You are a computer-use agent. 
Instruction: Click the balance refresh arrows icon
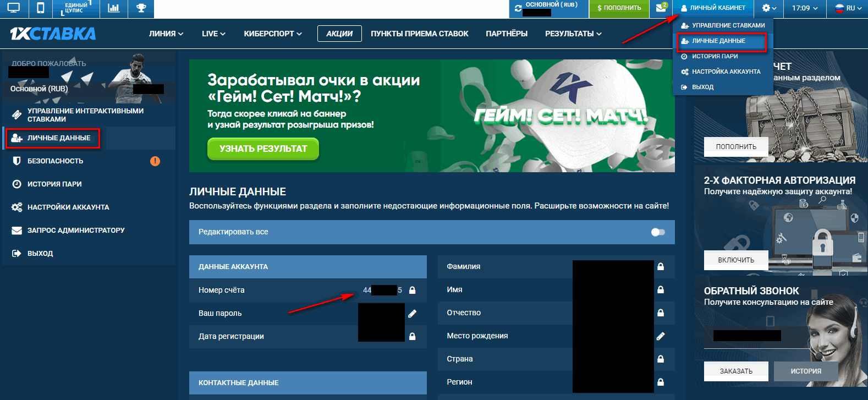pos(518,8)
